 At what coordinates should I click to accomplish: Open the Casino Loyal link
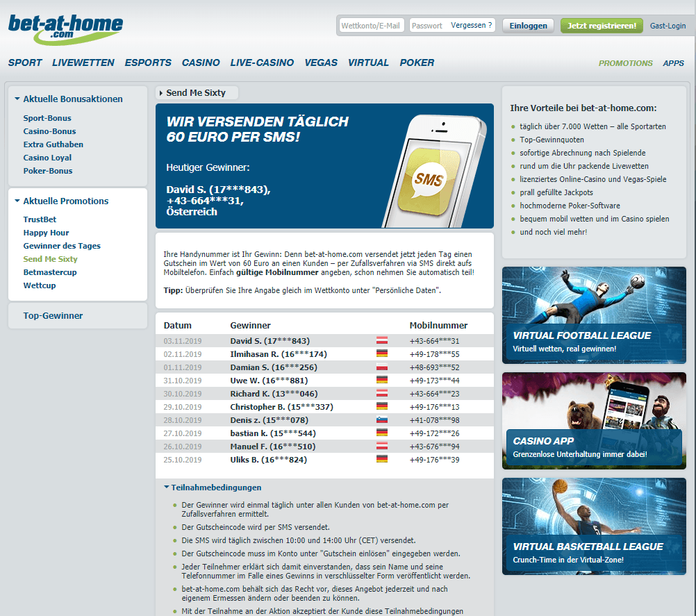[47, 158]
